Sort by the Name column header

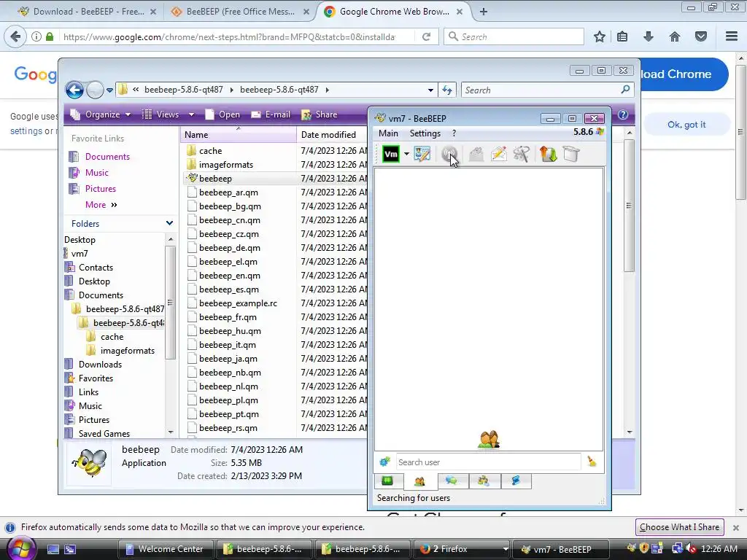[x=239, y=135]
